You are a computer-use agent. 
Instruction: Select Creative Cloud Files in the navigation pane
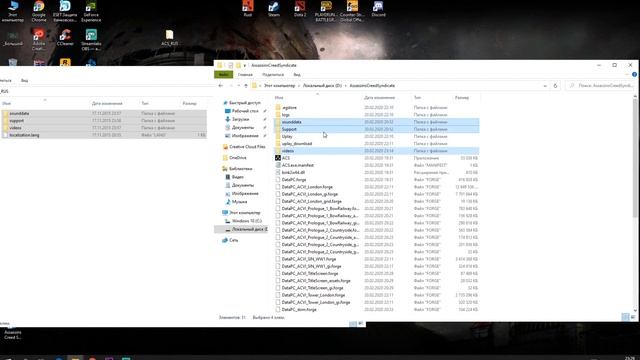pyautogui.click(x=244, y=147)
